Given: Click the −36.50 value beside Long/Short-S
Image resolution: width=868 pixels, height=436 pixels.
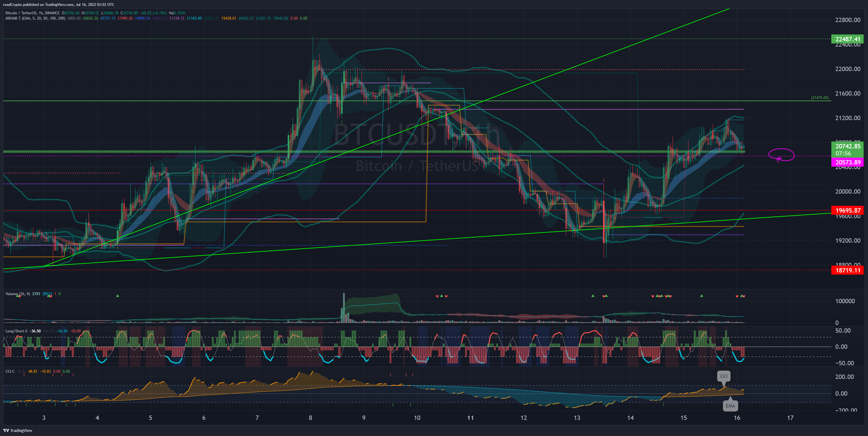Looking at the screenshot, I should (35, 331).
